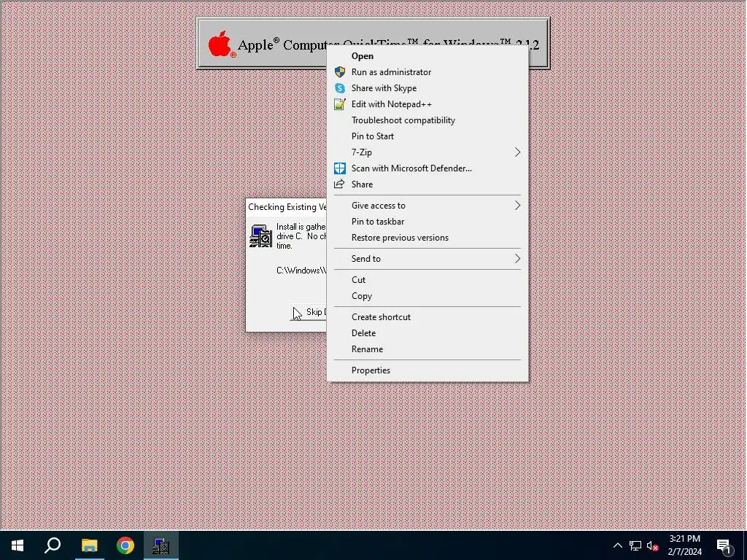Open taskbar Search
This screenshot has height=560, width=747.
tap(53, 545)
